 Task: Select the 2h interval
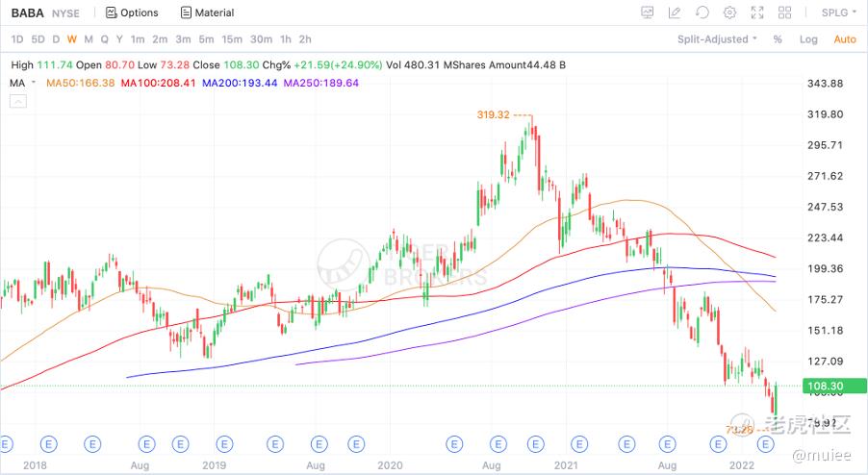coord(305,39)
